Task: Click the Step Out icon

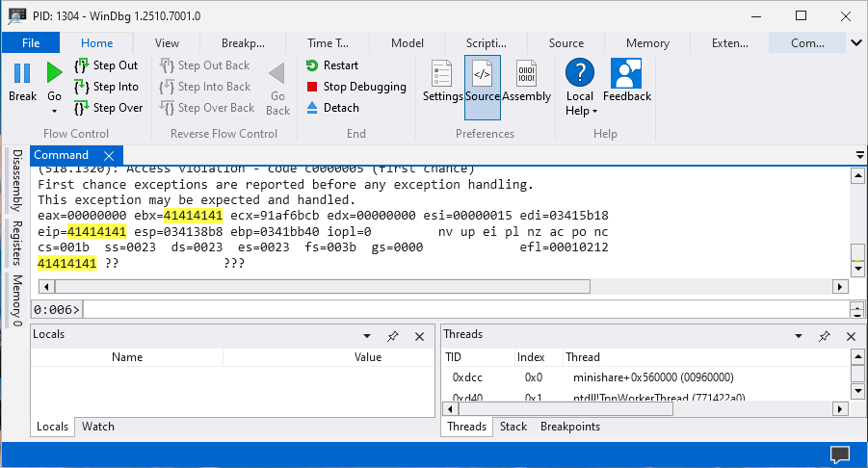Action: pos(82,65)
